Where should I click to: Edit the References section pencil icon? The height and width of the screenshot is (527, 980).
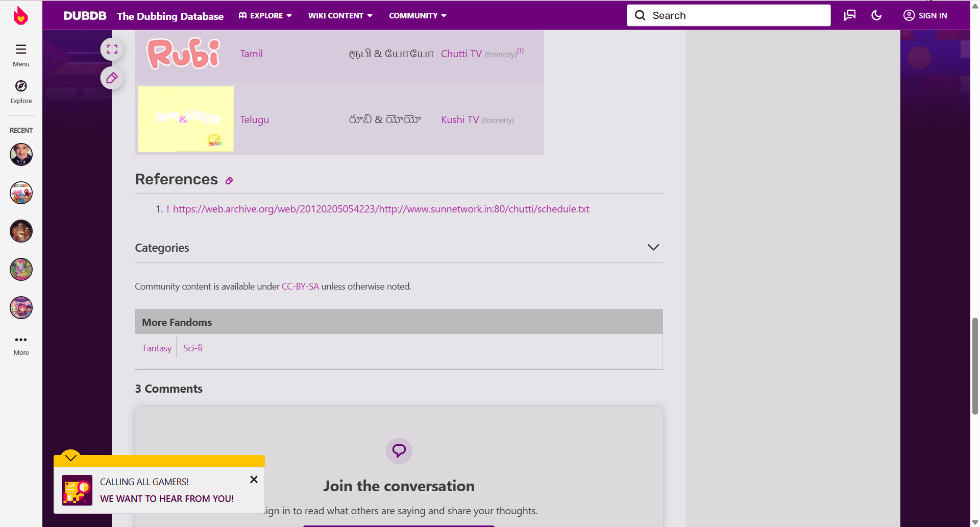point(230,181)
